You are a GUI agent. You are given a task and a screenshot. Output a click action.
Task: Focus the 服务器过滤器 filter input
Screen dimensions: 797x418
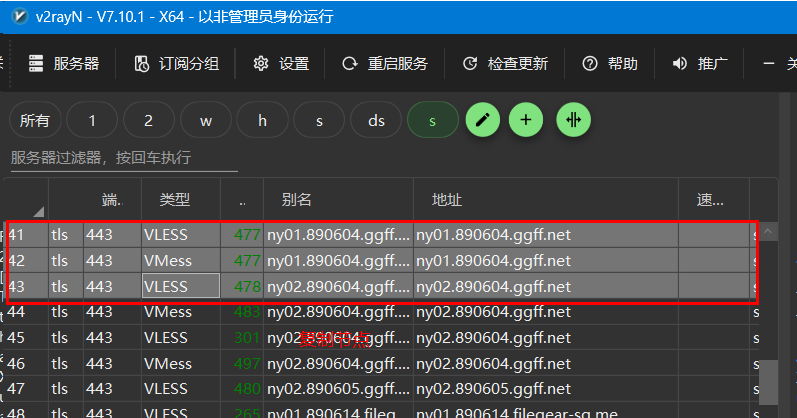coord(124,158)
